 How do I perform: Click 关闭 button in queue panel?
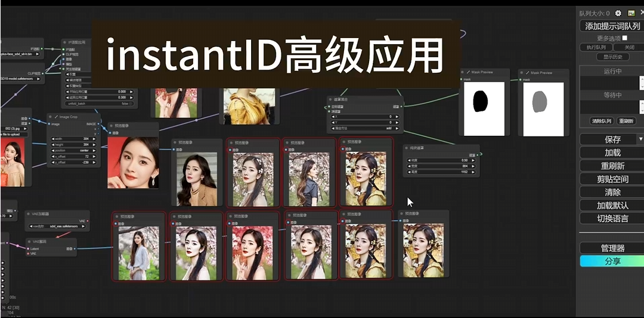click(x=629, y=48)
